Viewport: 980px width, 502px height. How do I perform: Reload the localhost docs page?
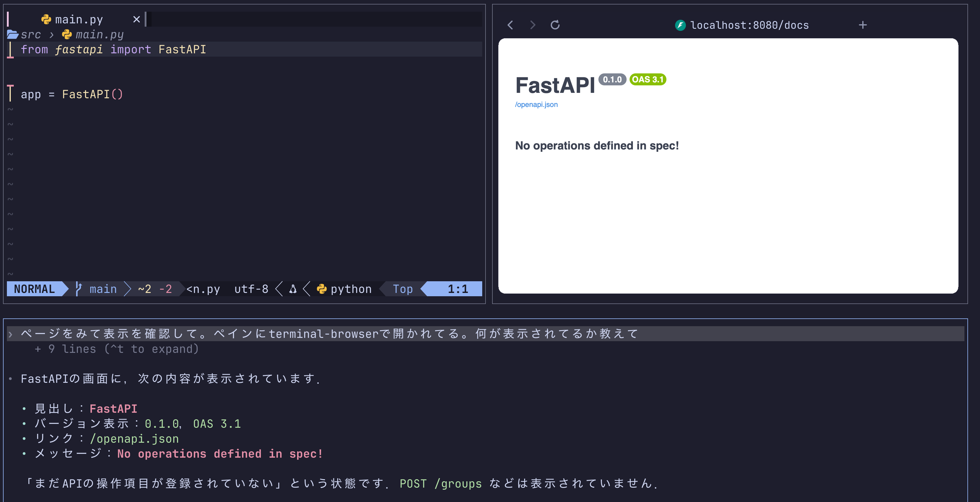click(555, 25)
